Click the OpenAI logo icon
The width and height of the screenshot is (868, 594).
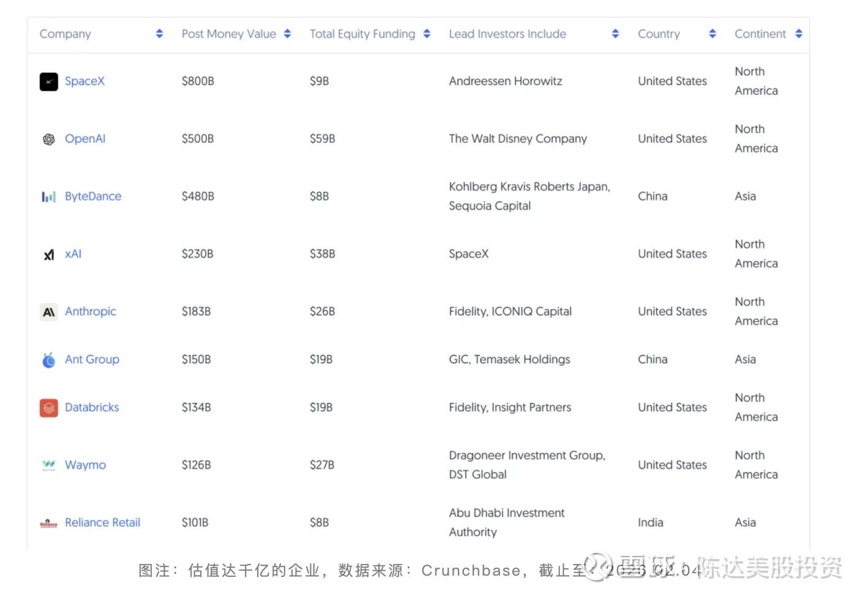click(49, 139)
